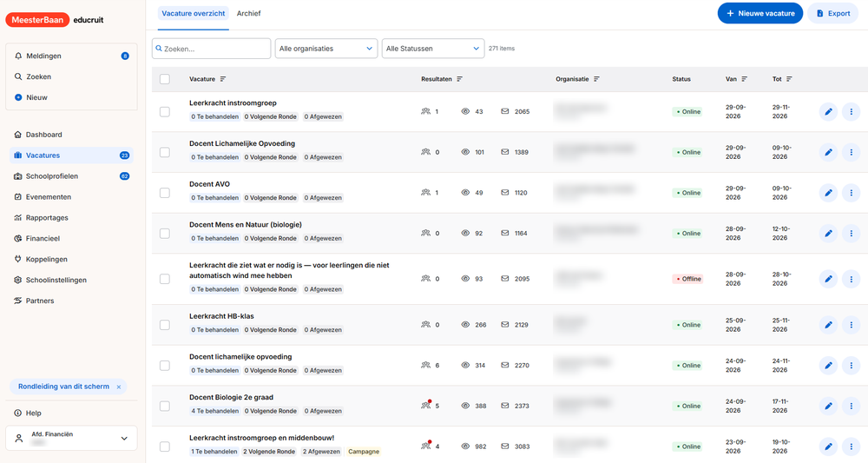Click the Nieuwe vacature button

pyautogui.click(x=760, y=13)
